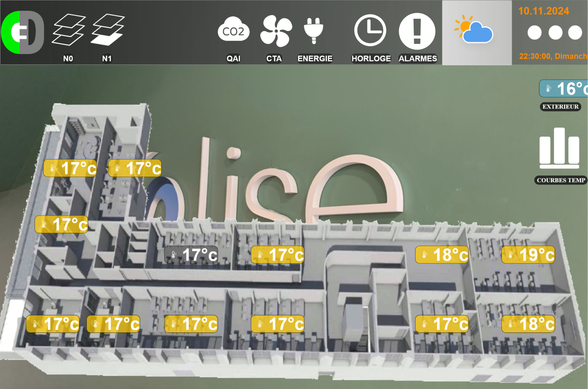Click the COURBES TEMP text label
The image size is (588, 389).
click(561, 180)
